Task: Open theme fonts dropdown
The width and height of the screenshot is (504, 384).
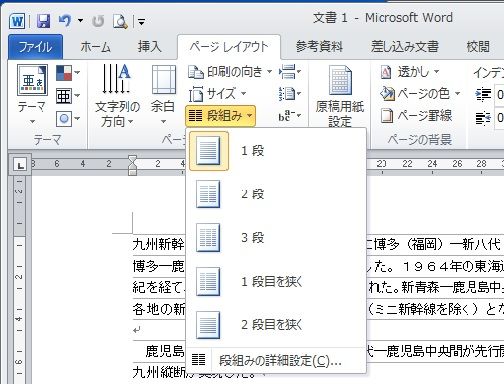Action: point(68,96)
